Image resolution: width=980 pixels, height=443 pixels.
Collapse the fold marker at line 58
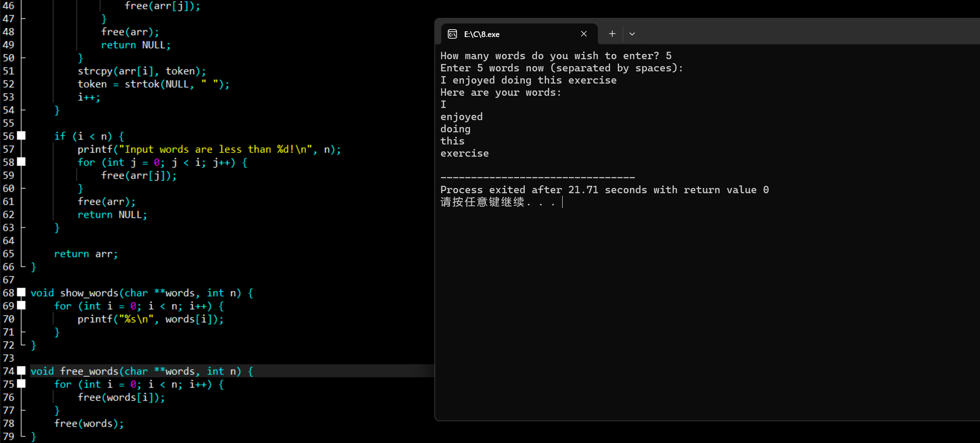click(21, 162)
